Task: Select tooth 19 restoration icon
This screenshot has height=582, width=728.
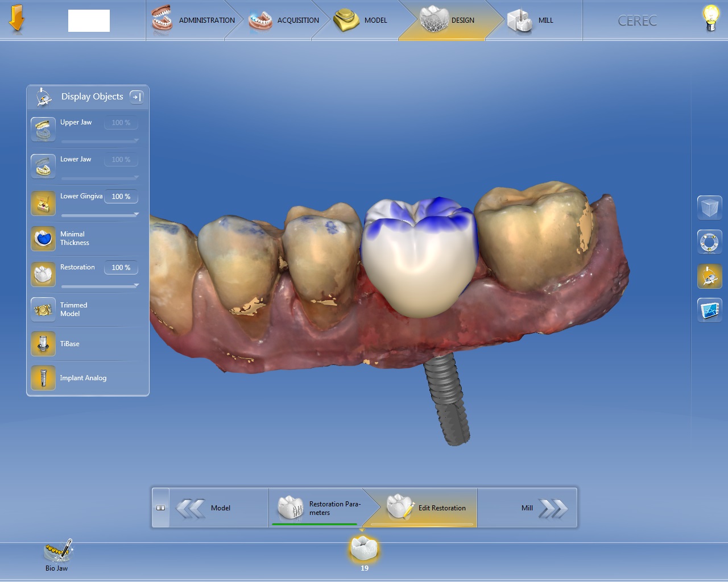Action: coord(364,550)
